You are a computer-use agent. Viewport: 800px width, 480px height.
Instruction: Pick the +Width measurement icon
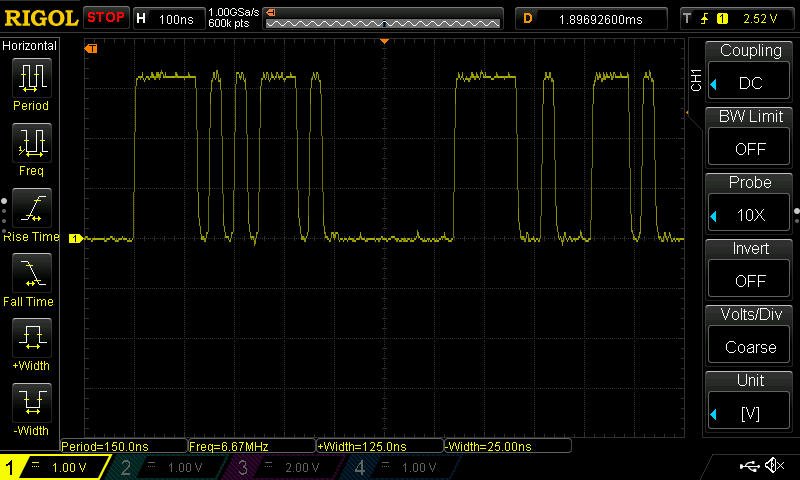coord(30,339)
